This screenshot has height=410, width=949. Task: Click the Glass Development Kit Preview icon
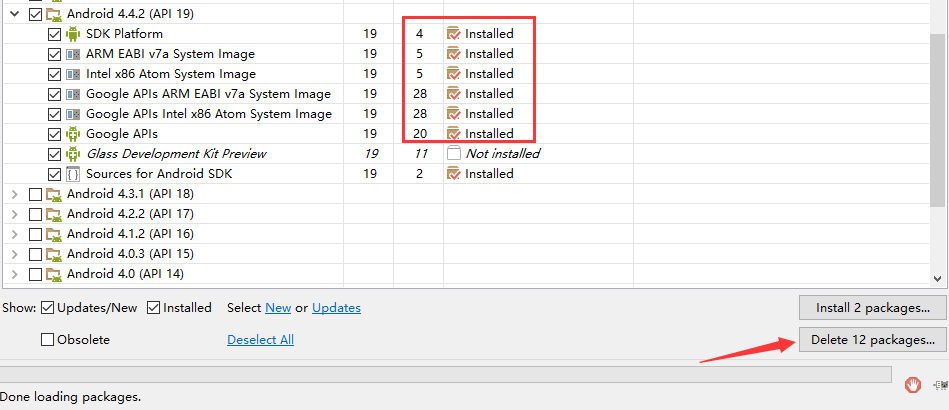pos(73,154)
